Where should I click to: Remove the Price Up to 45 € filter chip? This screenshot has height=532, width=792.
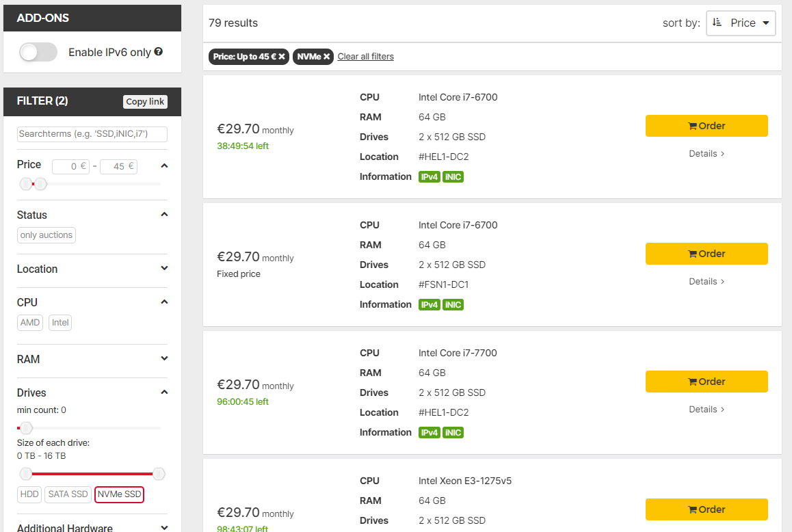click(x=281, y=57)
